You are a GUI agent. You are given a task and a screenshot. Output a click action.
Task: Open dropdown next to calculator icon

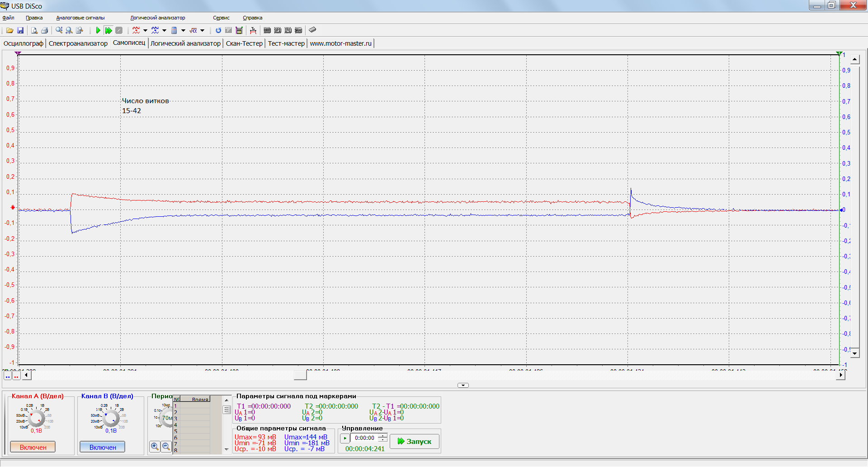pos(183,30)
